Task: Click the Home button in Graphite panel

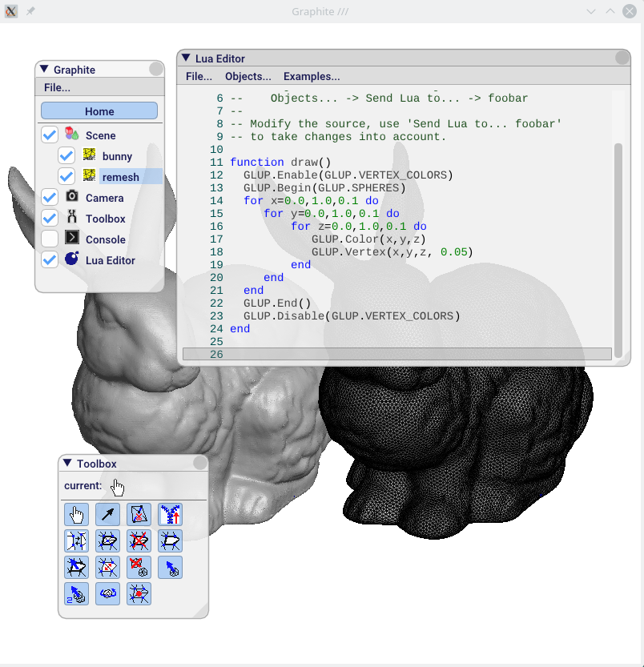Action: pos(99,110)
